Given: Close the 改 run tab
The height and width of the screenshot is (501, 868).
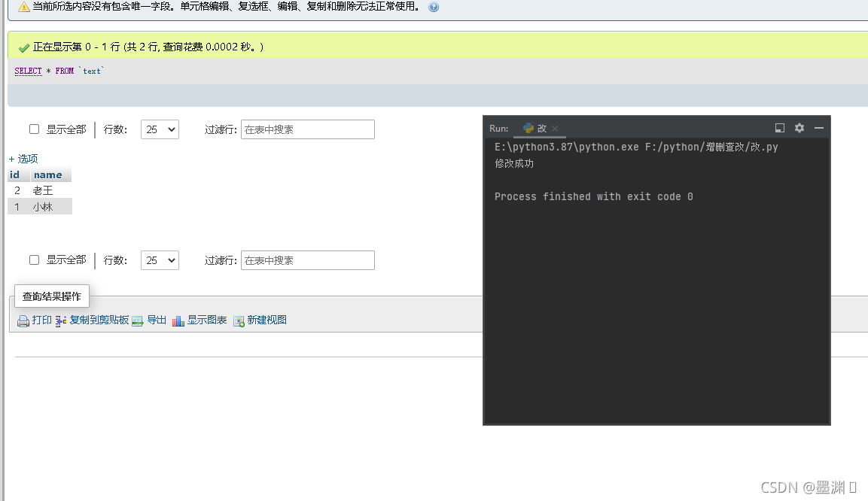Looking at the screenshot, I should tap(555, 129).
